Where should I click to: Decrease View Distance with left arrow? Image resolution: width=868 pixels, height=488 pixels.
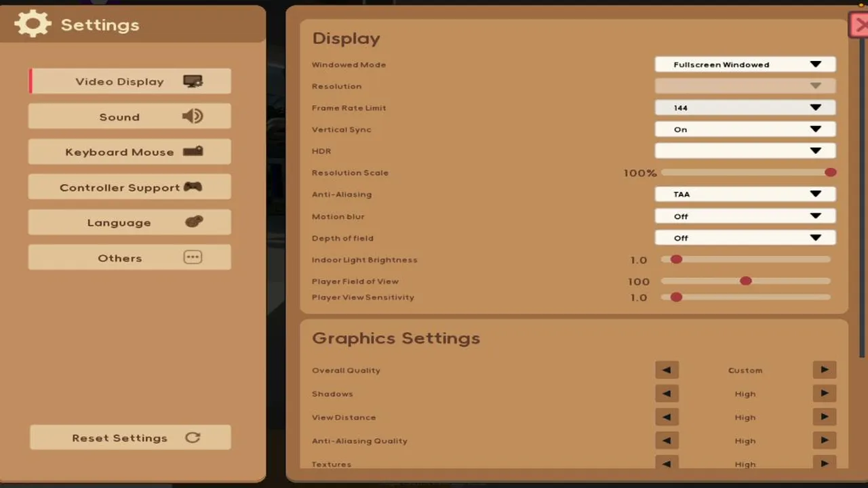click(x=667, y=418)
